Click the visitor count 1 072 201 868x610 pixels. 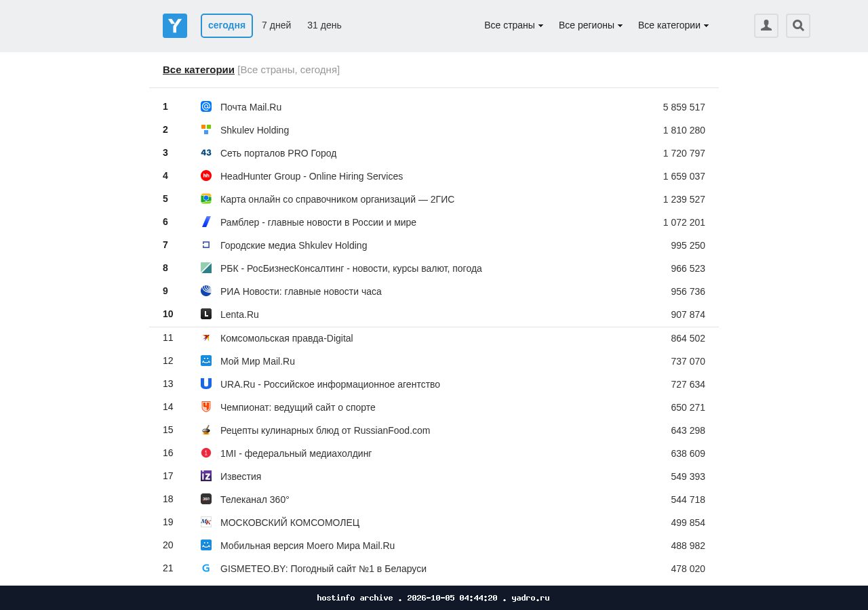(684, 222)
